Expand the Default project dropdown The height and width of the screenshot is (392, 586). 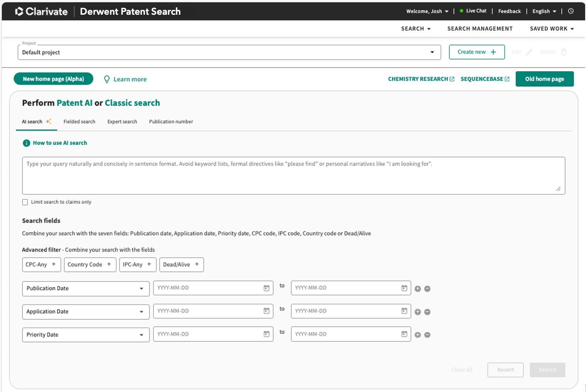432,52
